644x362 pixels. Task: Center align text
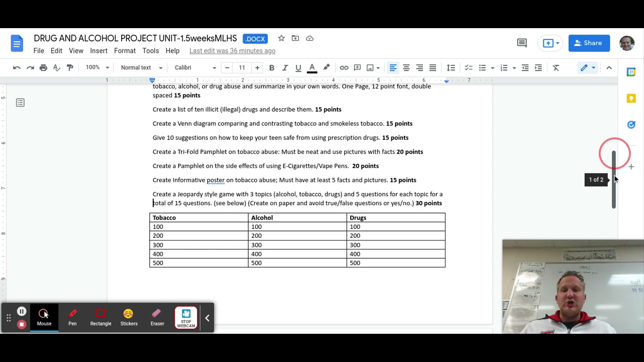406,68
